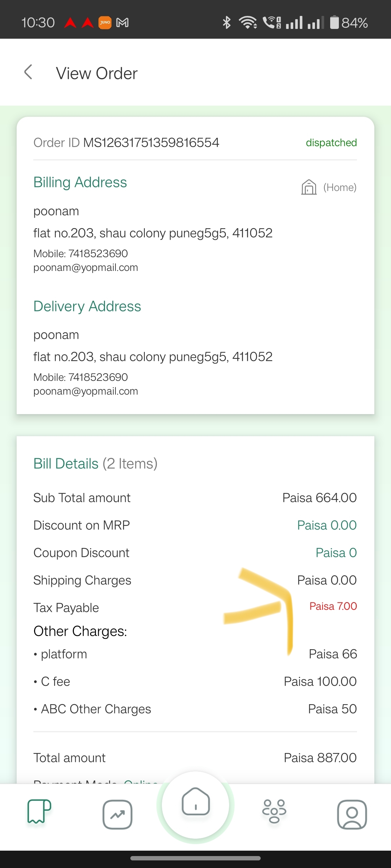
Task: Tap the Wi-Fi status icon
Action: pyautogui.click(x=248, y=23)
